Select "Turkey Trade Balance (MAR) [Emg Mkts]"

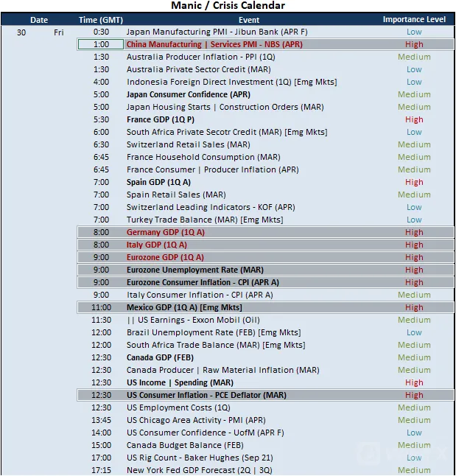pyautogui.click(x=205, y=220)
